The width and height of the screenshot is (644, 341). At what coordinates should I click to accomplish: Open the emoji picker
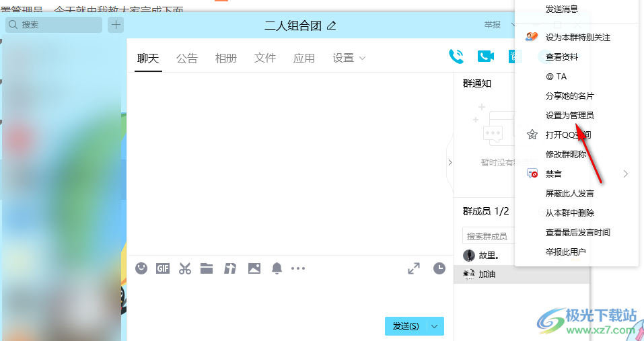pos(141,268)
